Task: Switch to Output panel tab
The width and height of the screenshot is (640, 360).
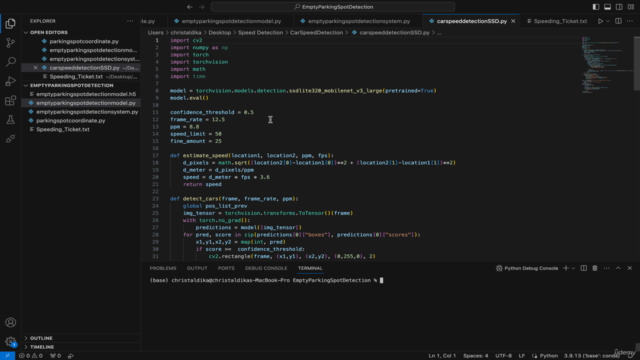Action: pos(197,268)
